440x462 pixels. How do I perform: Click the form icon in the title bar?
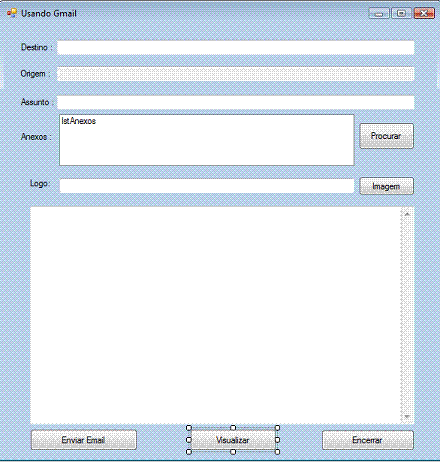(x=12, y=13)
